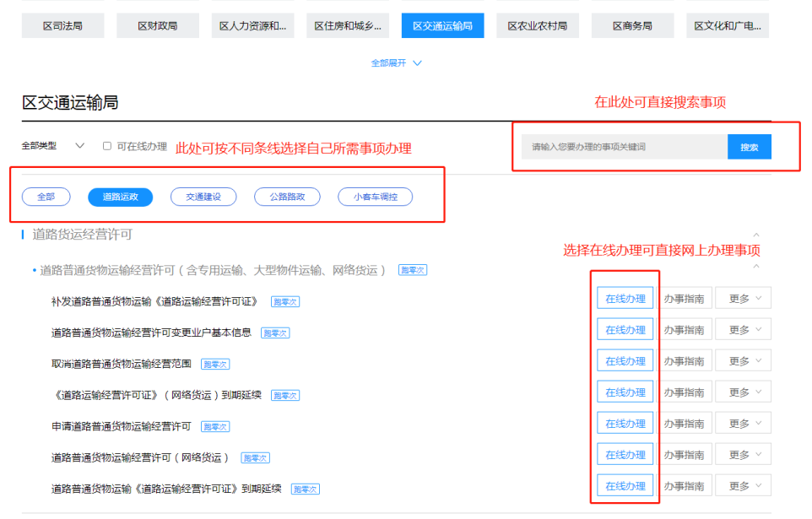Open 更多 dropdown for 补发道路普通货物运输 row

tap(743, 299)
